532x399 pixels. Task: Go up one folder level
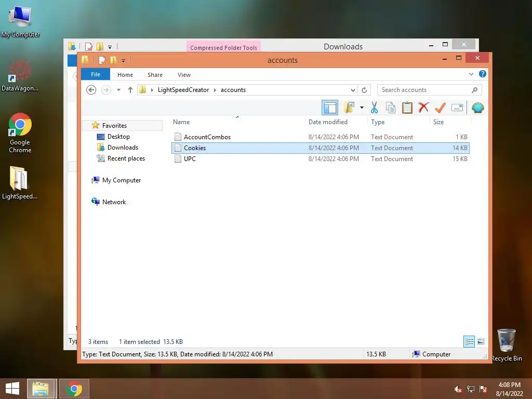tap(130, 90)
